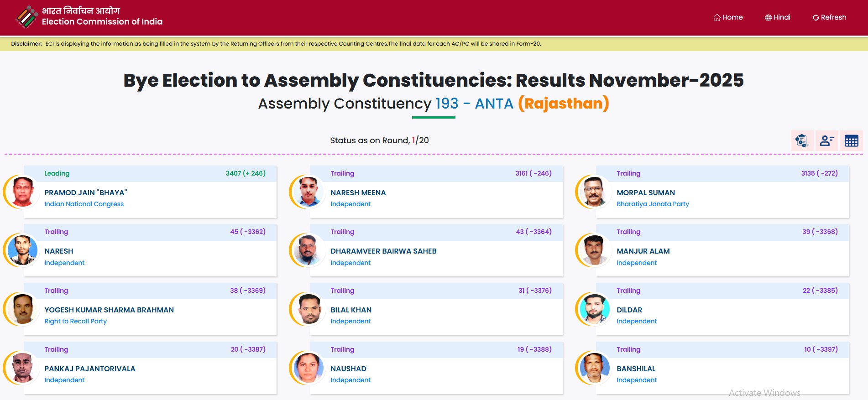
Task: Open the round-wise clipboard view icon
Action: click(802, 141)
